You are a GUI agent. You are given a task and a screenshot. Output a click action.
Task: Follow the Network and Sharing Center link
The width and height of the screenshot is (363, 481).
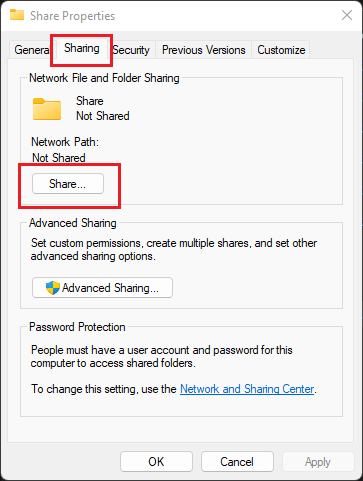click(x=247, y=389)
